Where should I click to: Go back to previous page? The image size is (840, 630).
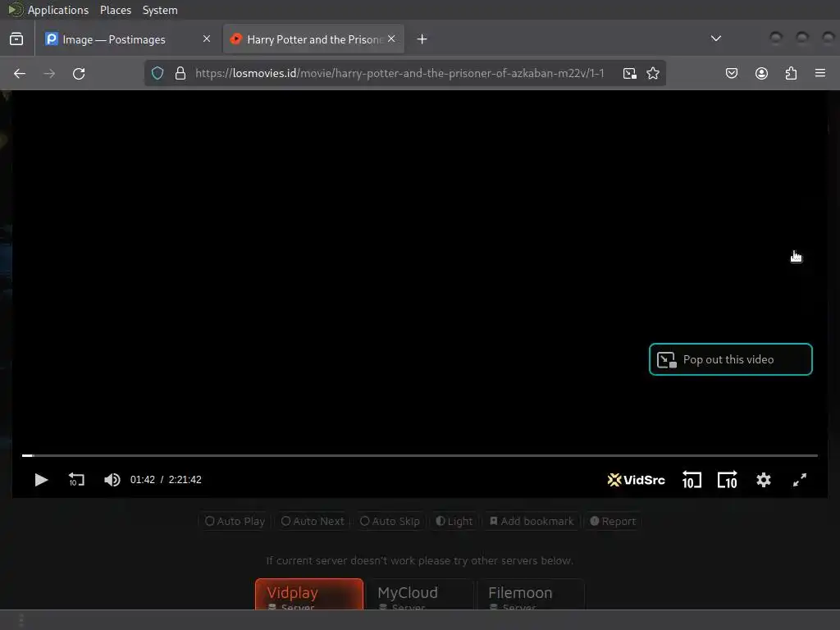point(20,73)
